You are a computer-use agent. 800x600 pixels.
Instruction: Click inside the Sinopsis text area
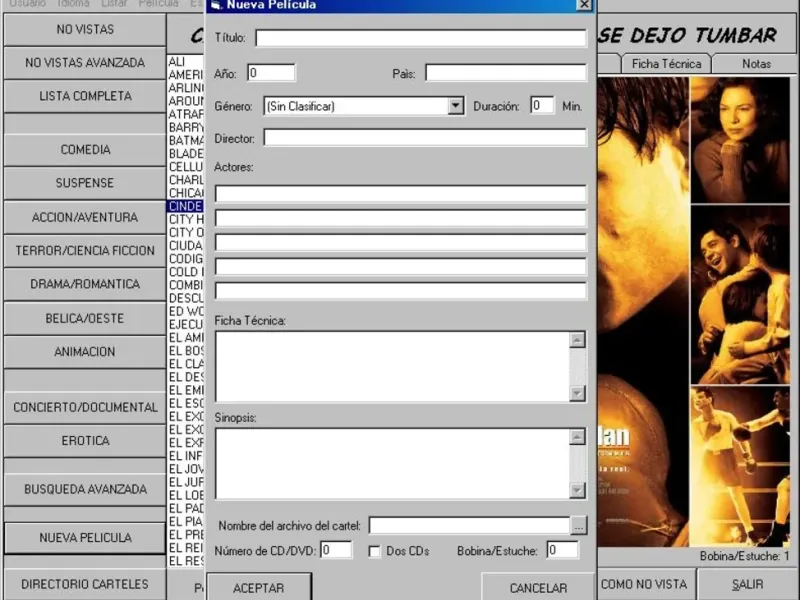[x=392, y=463]
